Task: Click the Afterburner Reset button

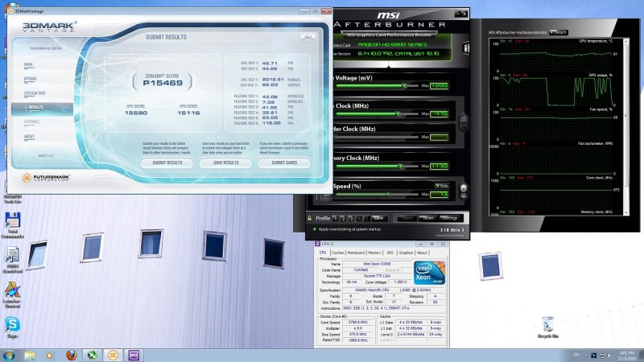Action: pyautogui.click(x=427, y=218)
